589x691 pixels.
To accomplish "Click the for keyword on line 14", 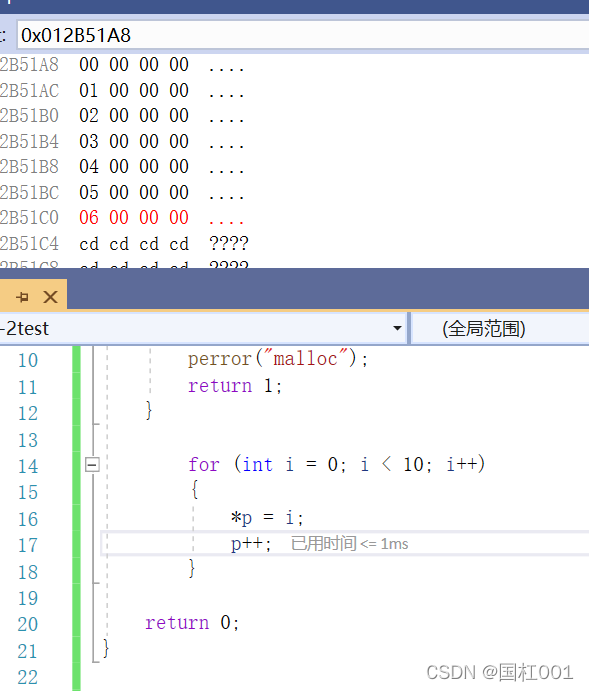I will [204, 464].
